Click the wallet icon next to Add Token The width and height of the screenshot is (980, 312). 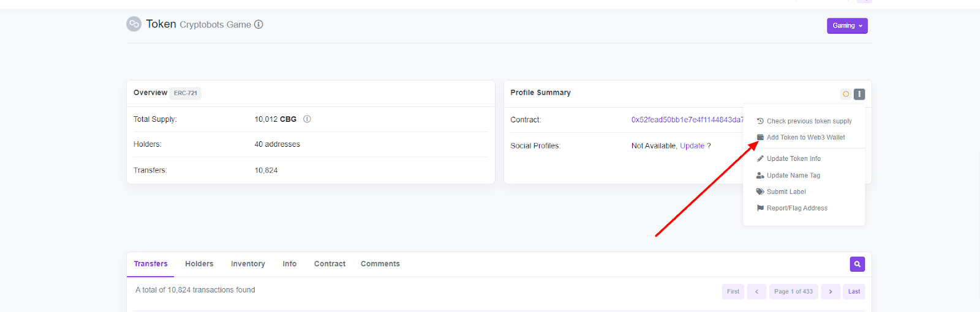(760, 138)
